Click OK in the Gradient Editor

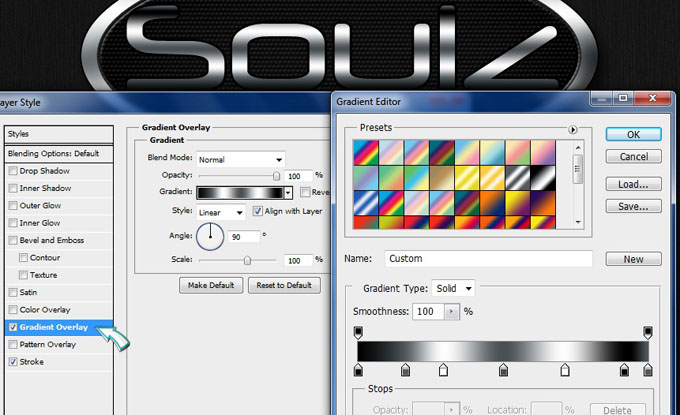(x=633, y=134)
